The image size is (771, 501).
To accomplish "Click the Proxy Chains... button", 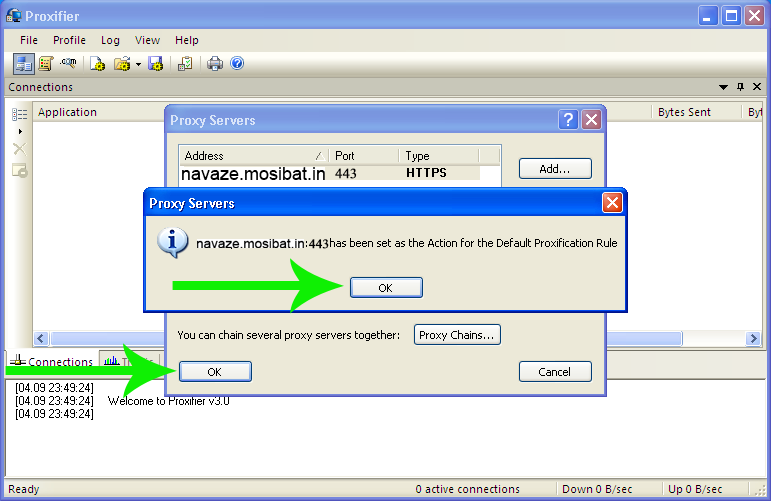I will 457,335.
